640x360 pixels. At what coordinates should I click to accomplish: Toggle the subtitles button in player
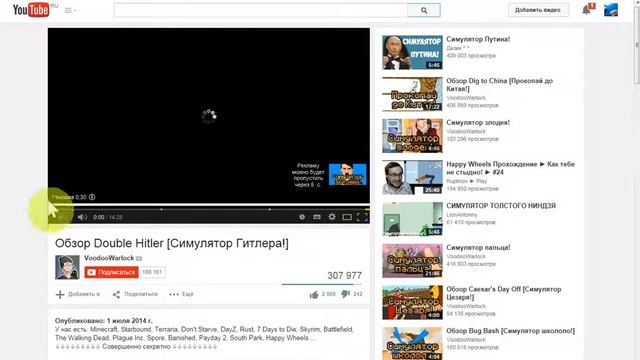point(317,217)
